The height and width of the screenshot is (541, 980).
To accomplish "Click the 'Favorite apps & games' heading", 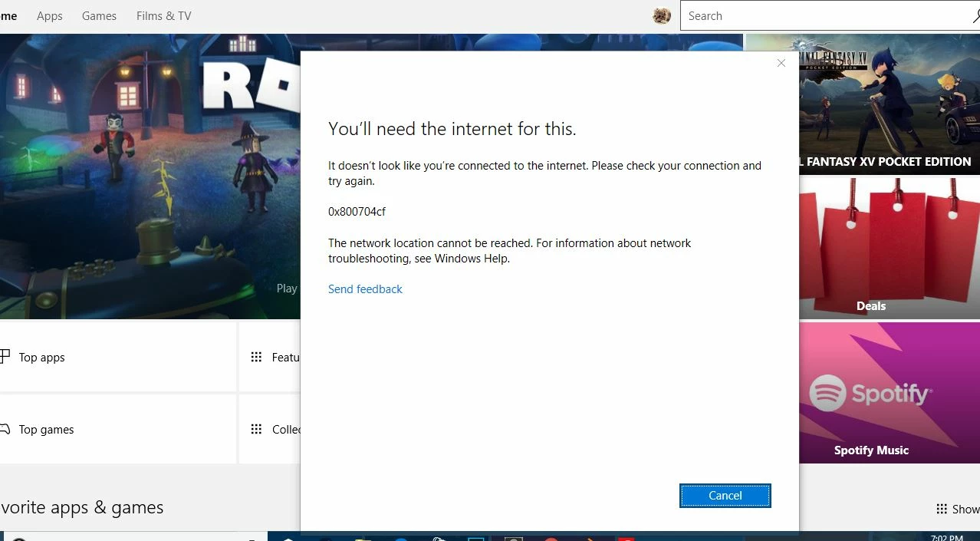I will (x=82, y=507).
